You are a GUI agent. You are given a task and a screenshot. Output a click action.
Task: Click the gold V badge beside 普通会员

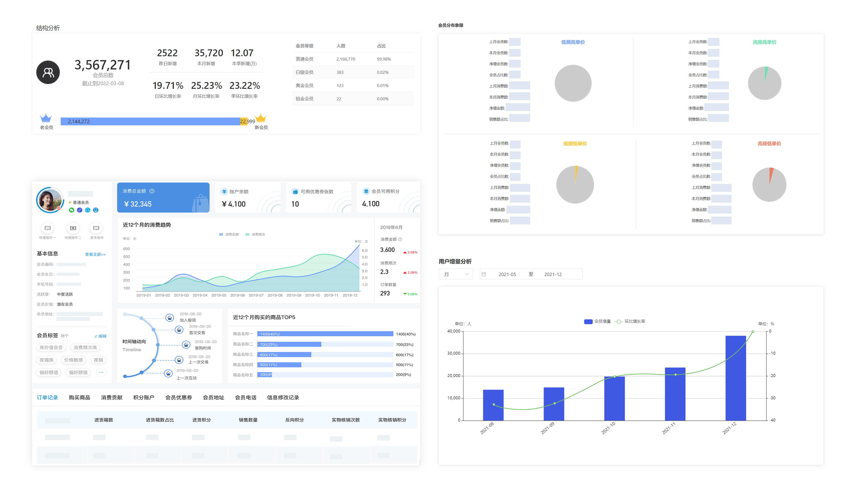pos(70,202)
